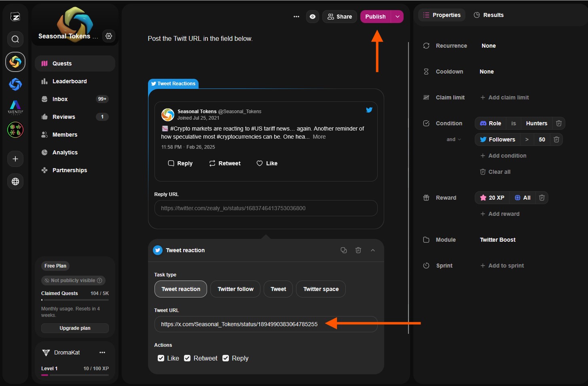Screen dimensions: 588x386
Task: Delete the Tweet reaction task block
Action: (x=358, y=250)
